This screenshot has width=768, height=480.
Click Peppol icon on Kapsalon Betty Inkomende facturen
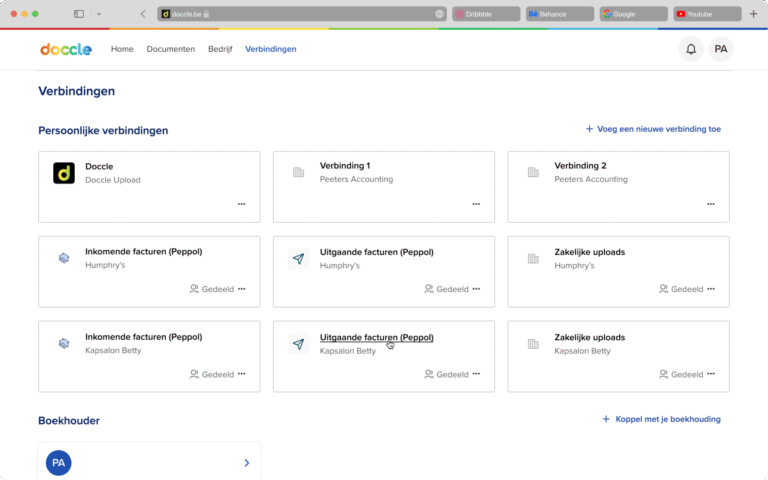[x=64, y=344]
